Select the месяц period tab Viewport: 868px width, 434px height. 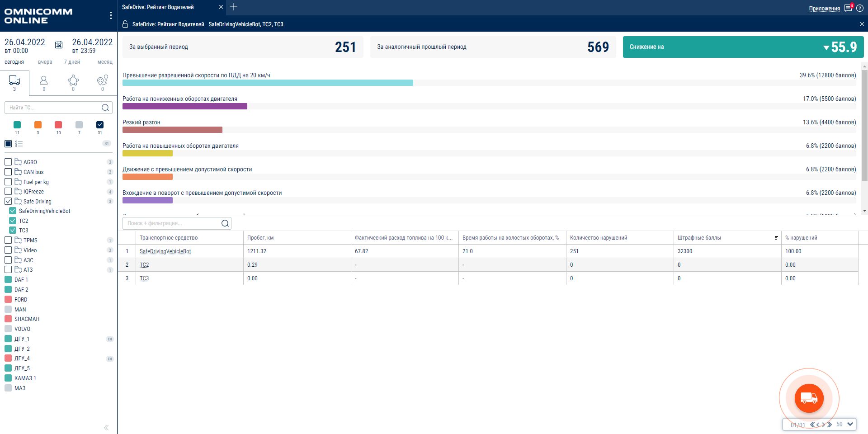pyautogui.click(x=105, y=62)
